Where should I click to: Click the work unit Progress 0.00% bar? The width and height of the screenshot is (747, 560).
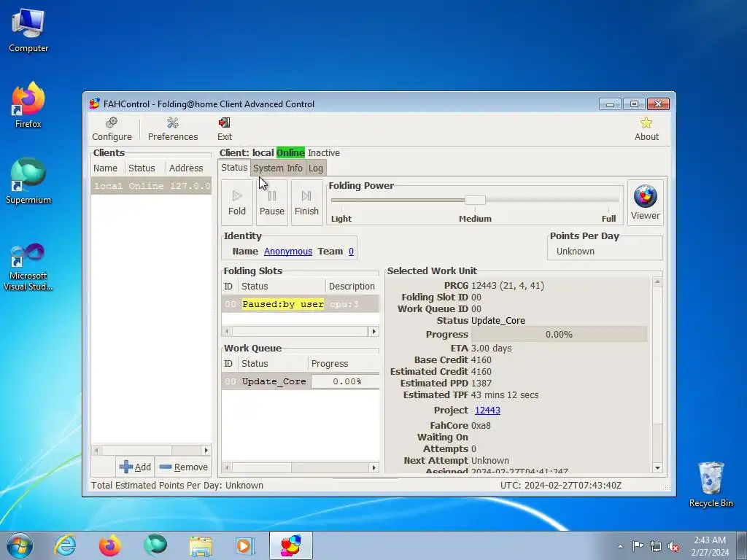pyautogui.click(x=559, y=334)
